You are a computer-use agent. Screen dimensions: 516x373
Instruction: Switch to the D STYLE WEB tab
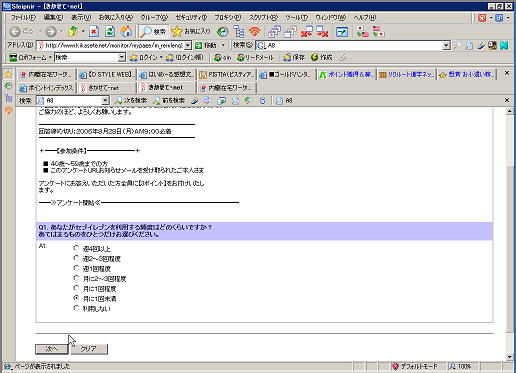[x=107, y=75]
